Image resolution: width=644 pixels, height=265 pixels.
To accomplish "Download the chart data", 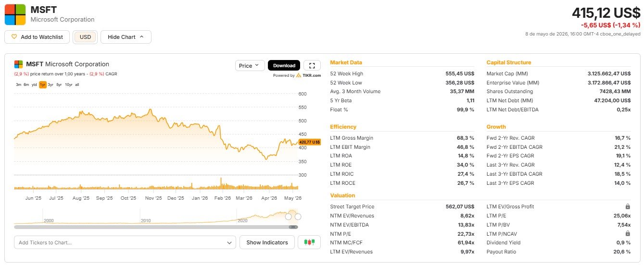I will [x=284, y=66].
